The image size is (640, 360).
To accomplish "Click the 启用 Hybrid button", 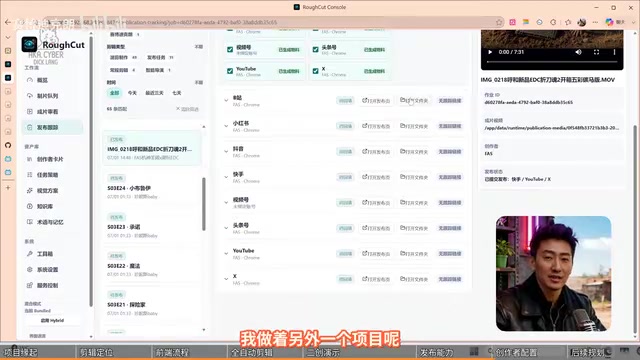I will [x=52, y=320].
